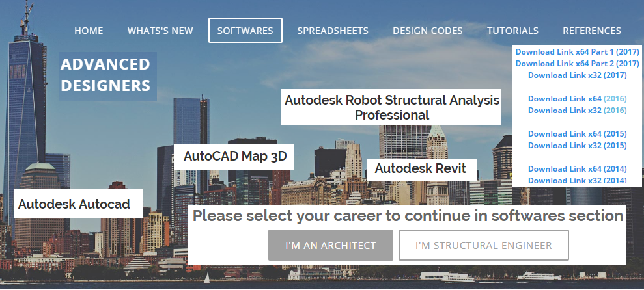Go to WHATS'S NEW page
644x290 pixels.
pyautogui.click(x=160, y=31)
